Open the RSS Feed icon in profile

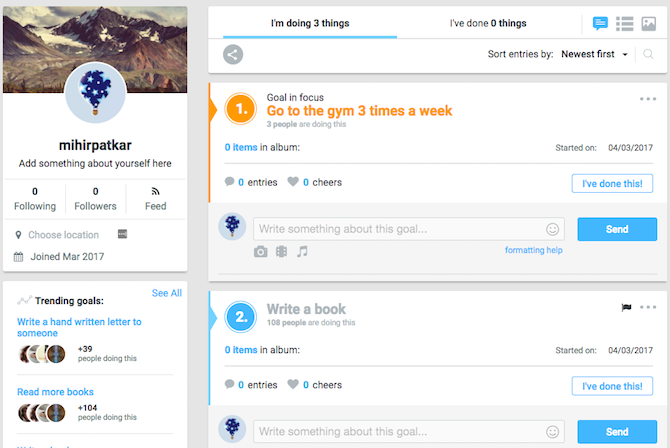click(156, 191)
